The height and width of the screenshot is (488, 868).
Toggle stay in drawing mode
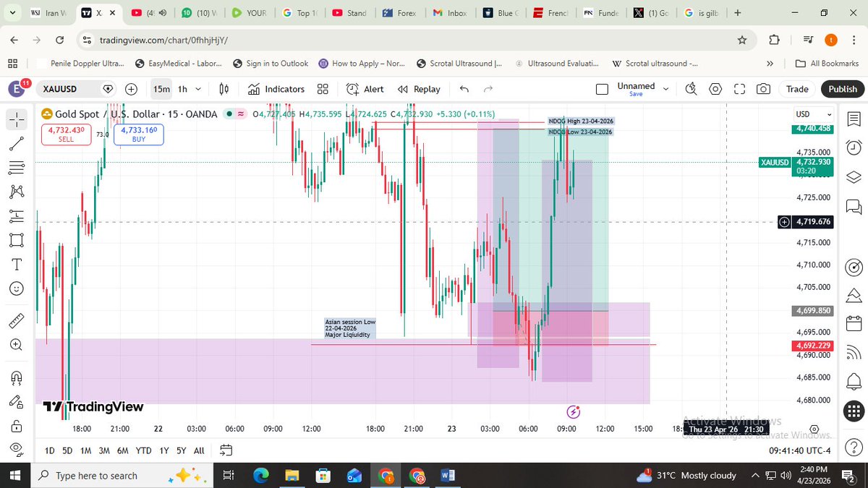(18, 401)
